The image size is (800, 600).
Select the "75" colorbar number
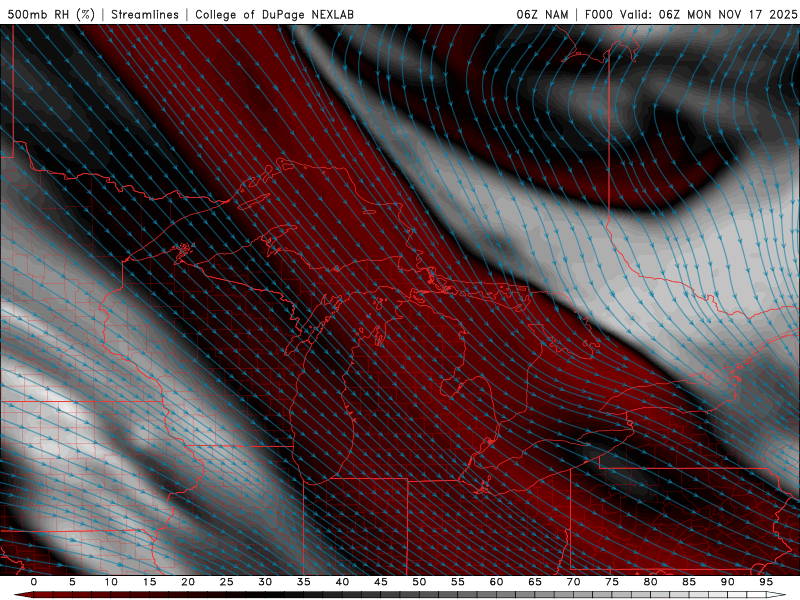[612, 582]
